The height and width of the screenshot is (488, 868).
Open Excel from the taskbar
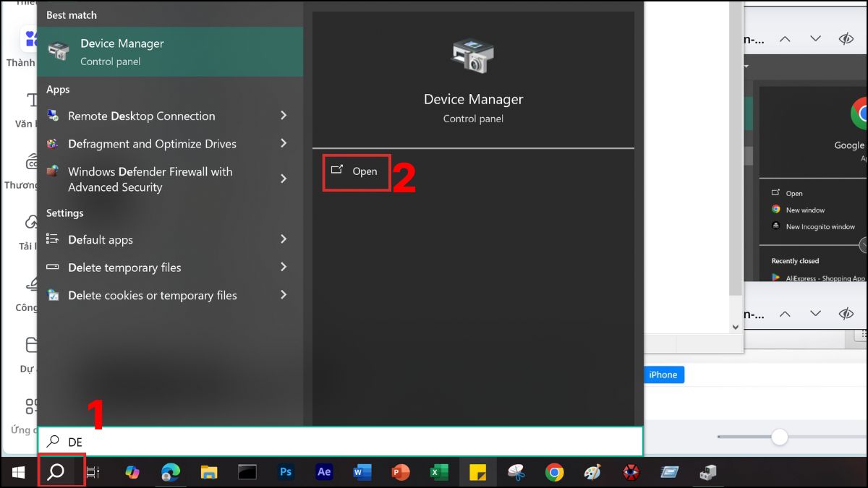click(438, 471)
